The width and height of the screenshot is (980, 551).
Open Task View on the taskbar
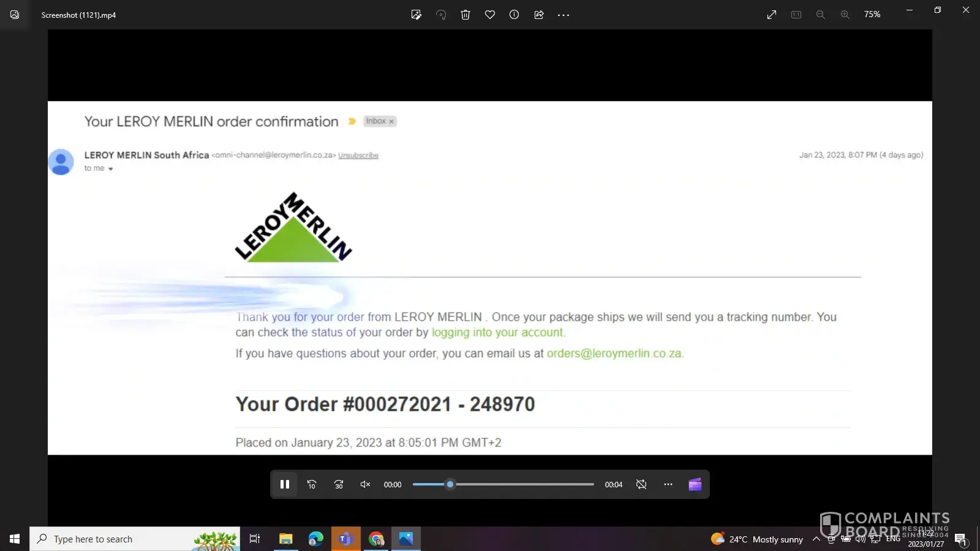pyautogui.click(x=255, y=539)
